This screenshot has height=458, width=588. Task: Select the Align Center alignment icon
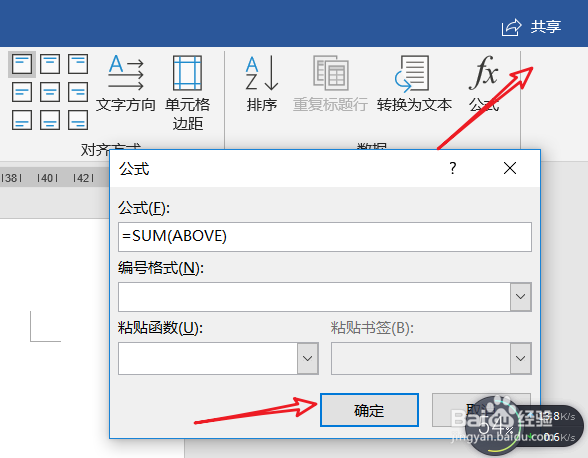tap(50, 92)
